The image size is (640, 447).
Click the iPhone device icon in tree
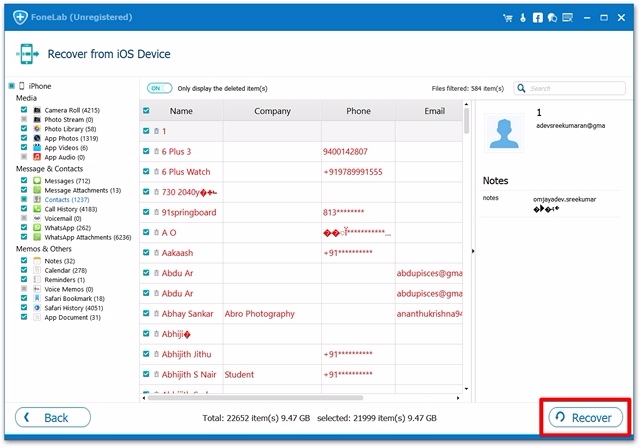pos(22,86)
